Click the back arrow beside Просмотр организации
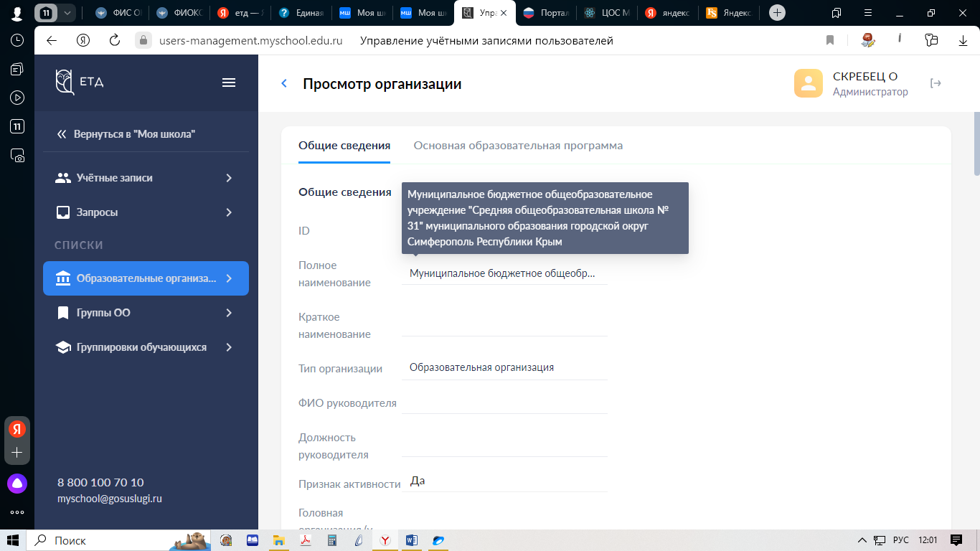This screenshot has height=551, width=980. pyautogui.click(x=284, y=84)
